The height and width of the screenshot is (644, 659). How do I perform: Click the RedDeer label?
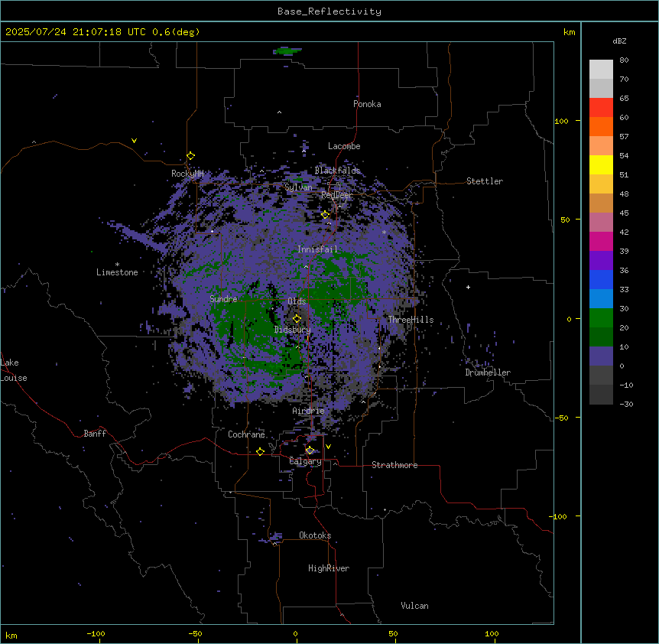pos(337,195)
